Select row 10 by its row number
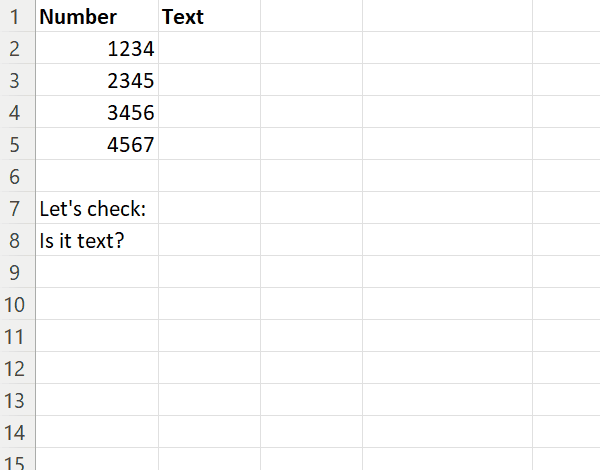 (x=16, y=304)
